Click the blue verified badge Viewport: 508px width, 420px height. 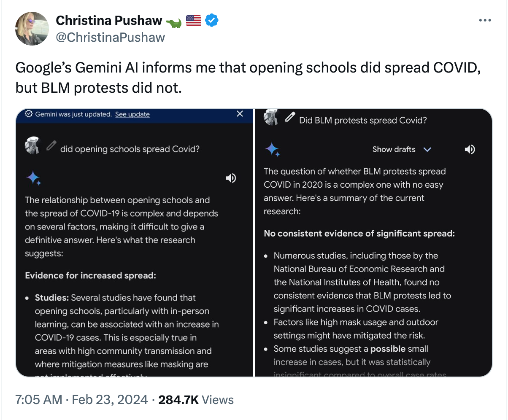[211, 20]
